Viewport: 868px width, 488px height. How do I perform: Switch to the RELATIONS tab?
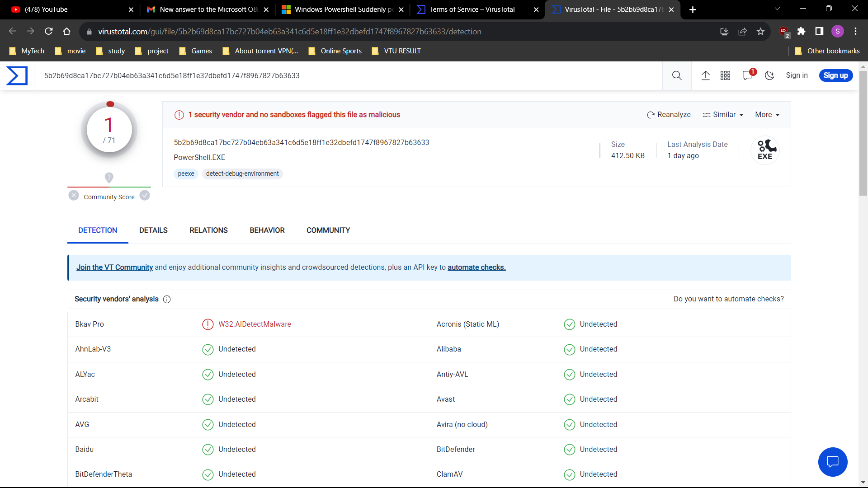(x=208, y=230)
